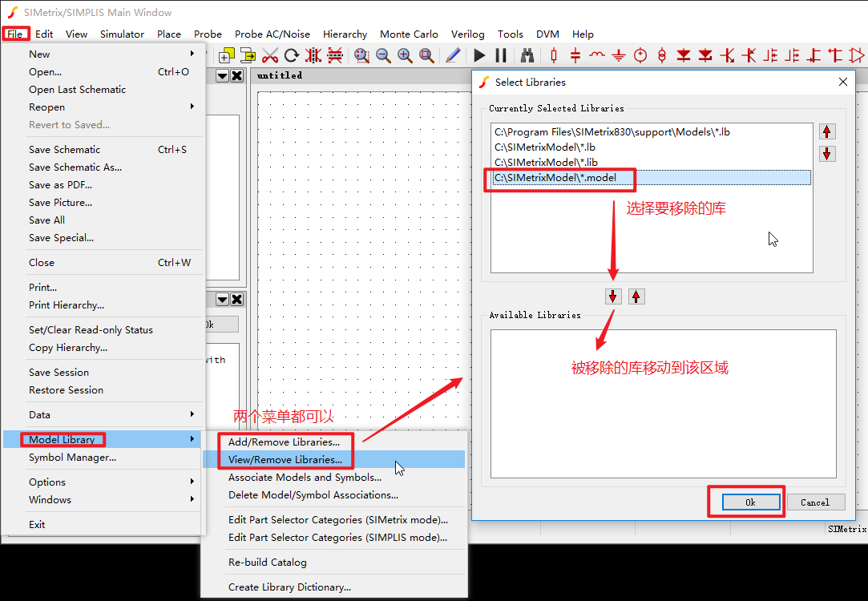Screen dimensions: 868x601
Task: Place a capacitor symbol
Action: pyautogui.click(x=575, y=55)
